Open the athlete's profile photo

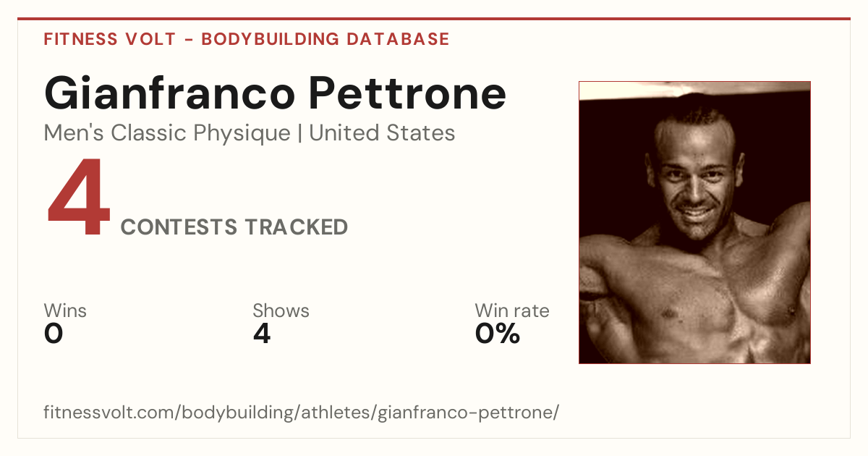click(694, 222)
